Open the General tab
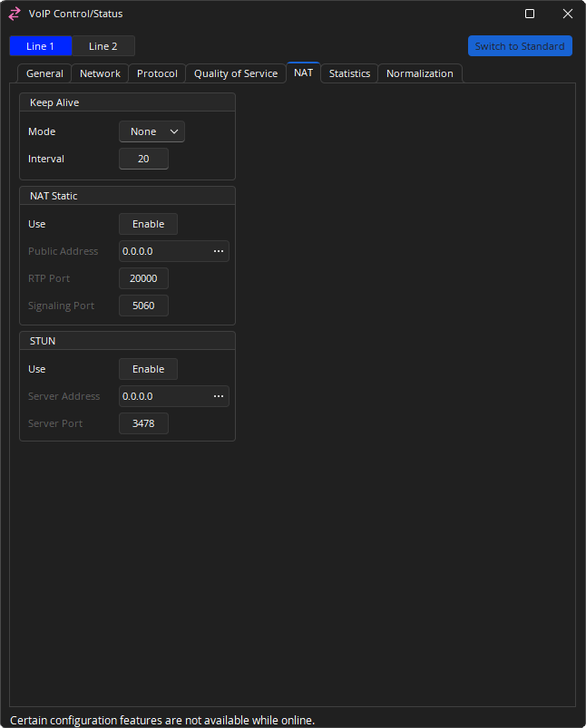586x728 pixels. tap(44, 73)
